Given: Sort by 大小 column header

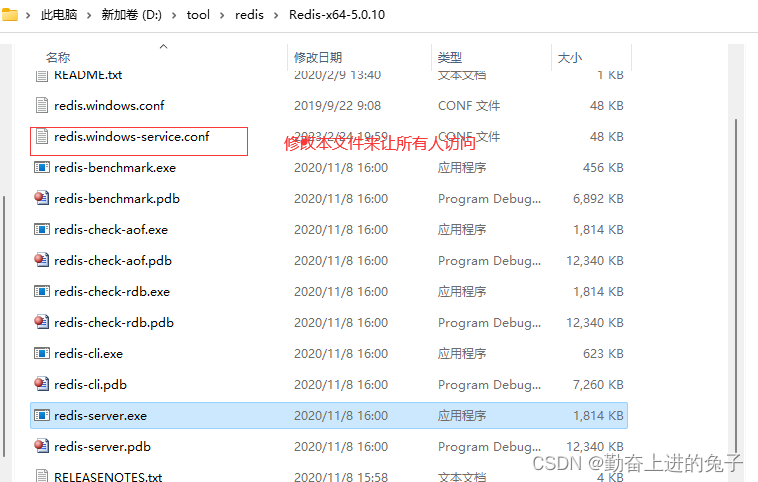Looking at the screenshot, I should tap(569, 58).
